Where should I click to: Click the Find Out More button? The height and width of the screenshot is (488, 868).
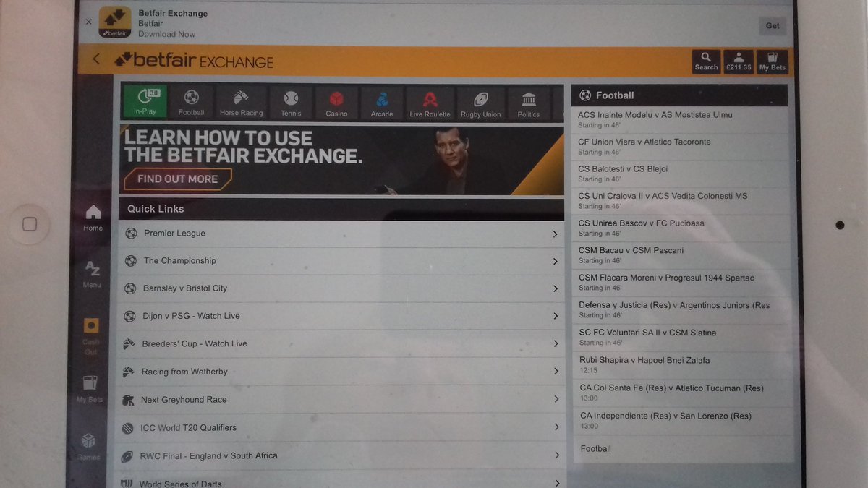177,179
